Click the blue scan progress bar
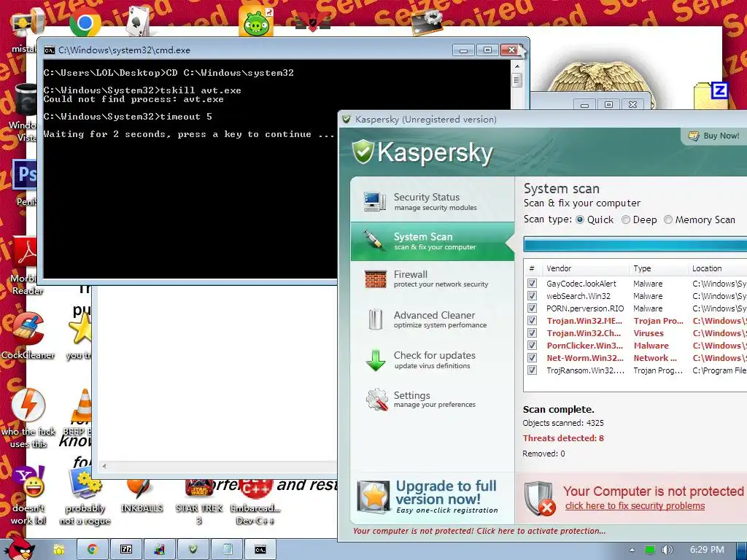Viewport: 747px width, 560px height. point(635,245)
